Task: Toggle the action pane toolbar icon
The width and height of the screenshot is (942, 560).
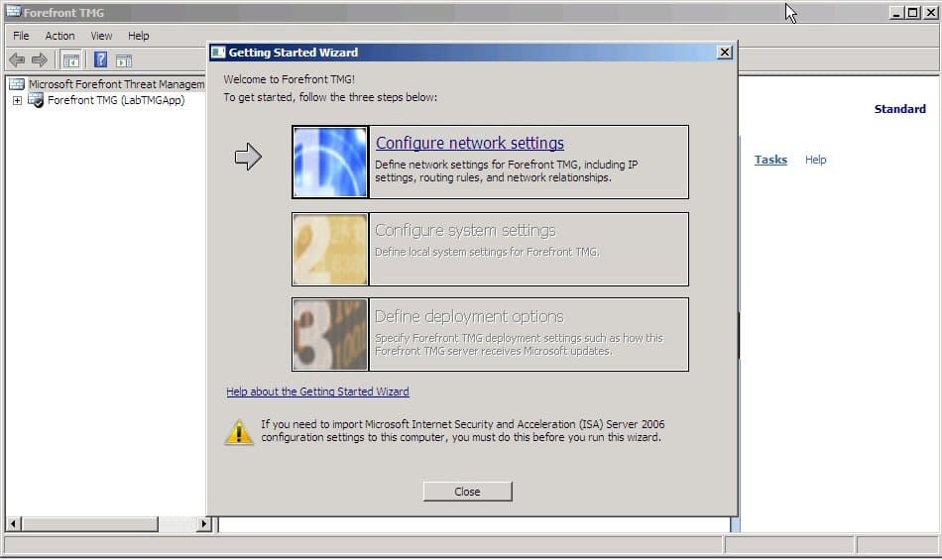Action: 124,60
